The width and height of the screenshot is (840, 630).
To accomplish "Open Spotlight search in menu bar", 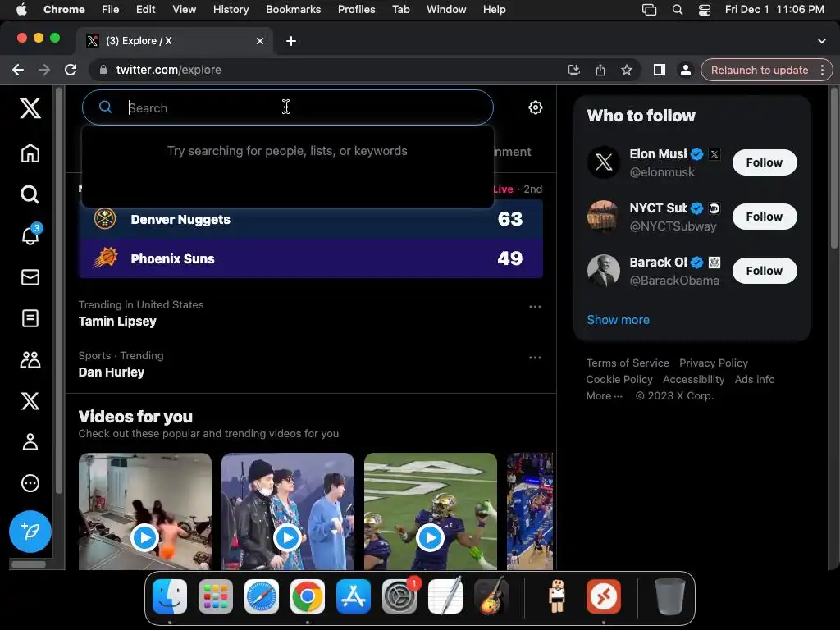I will [678, 10].
